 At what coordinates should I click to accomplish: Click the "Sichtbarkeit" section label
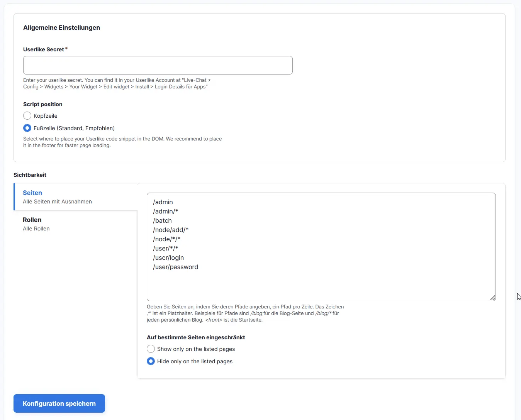tap(30, 174)
